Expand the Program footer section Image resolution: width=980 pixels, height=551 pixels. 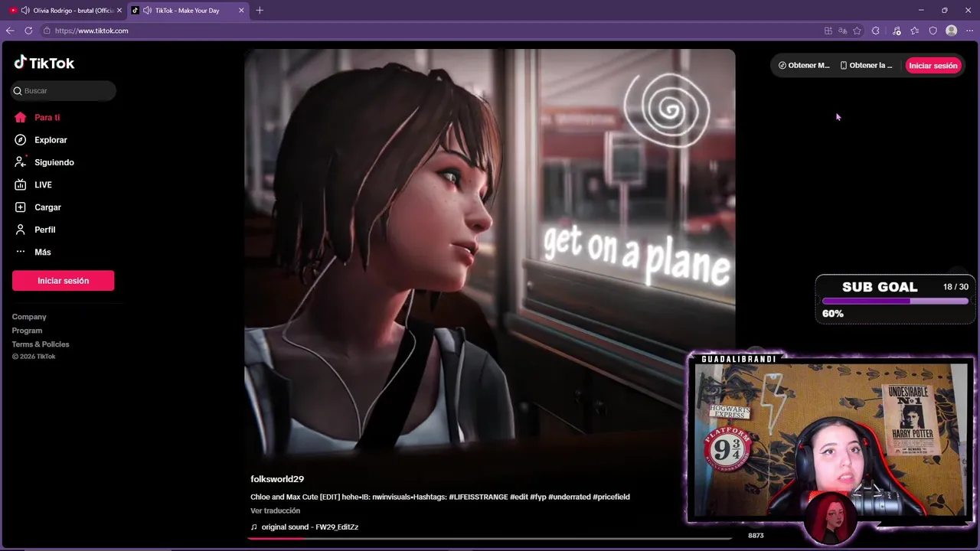coord(27,331)
